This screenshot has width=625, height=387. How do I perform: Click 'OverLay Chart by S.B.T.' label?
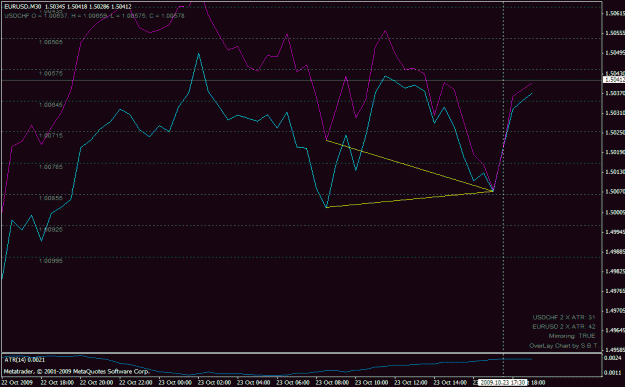(x=564, y=346)
